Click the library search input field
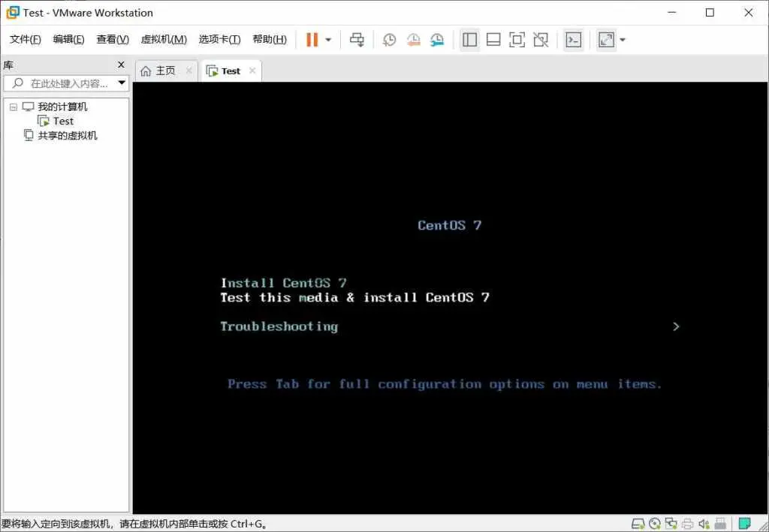 pyautogui.click(x=65, y=83)
